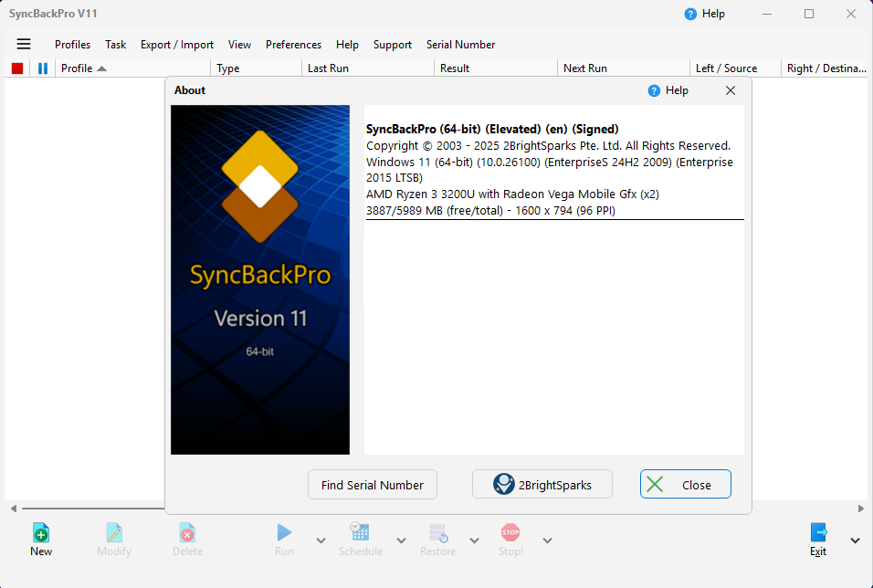The width and height of the screenshot is (873, 588).
Task: Sort by the Profile column header
Action: point(132,68)
